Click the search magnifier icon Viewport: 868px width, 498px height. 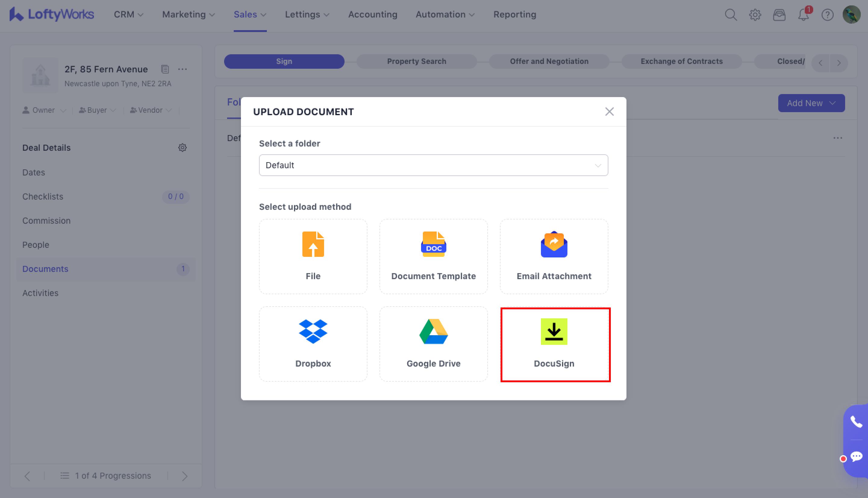coord(730,15)
